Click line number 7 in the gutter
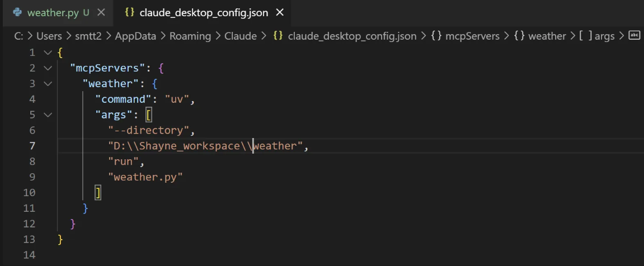 pos(32,146)
